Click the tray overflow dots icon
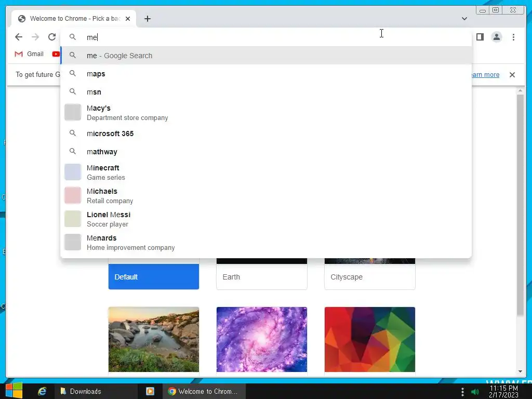The image size is (532, 399). (x=462, y=392)
